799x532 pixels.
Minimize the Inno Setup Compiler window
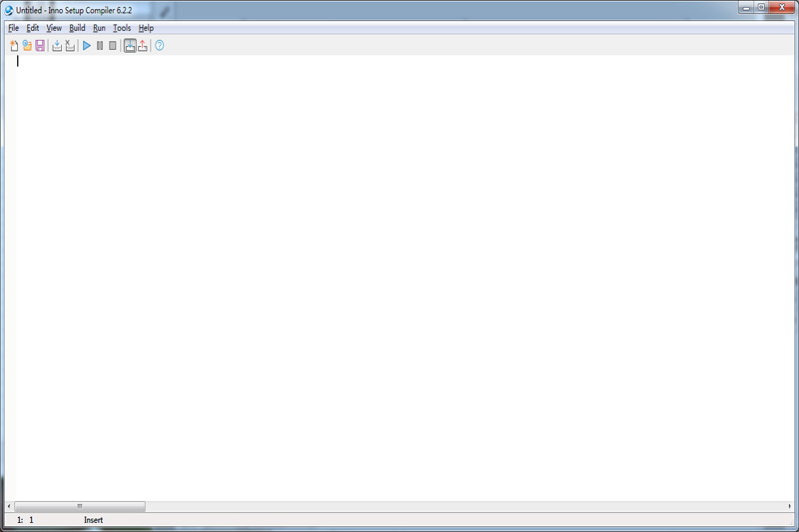(x=746, y=8)
